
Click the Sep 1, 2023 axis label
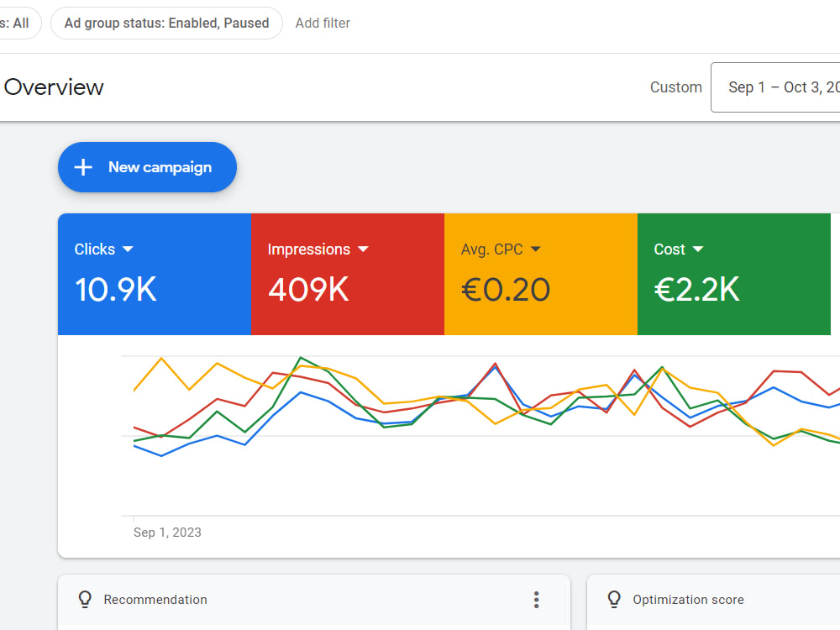[x=167, y=532]
